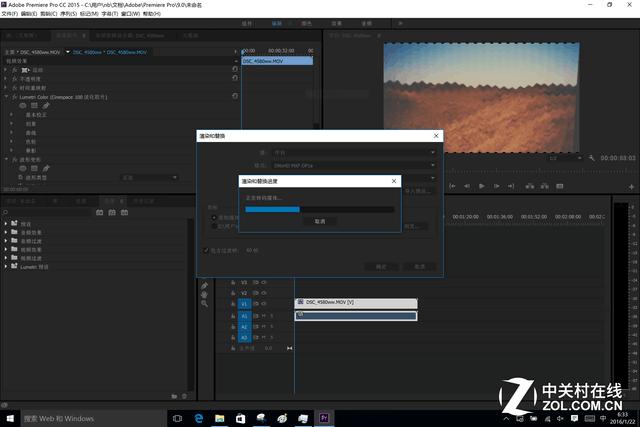
Task: Open Microsoft Edge from the taskbar
Action: pos(199,418)
